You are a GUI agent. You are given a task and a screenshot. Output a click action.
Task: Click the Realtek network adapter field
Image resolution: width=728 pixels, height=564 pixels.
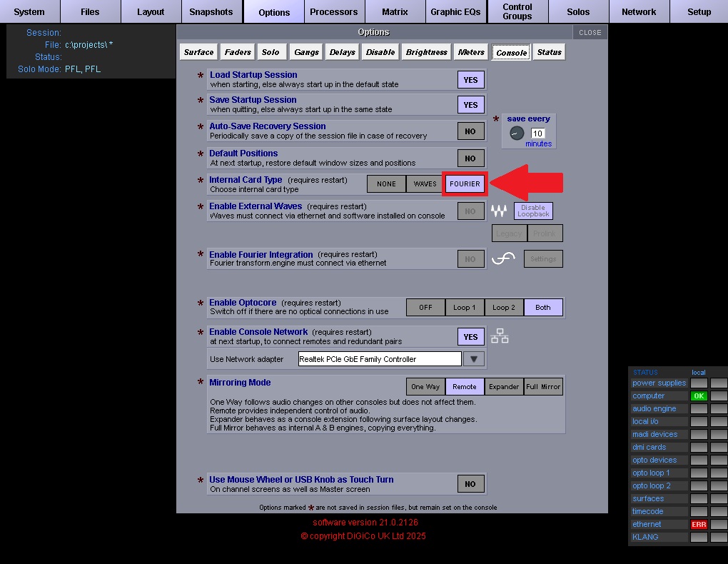380,359
